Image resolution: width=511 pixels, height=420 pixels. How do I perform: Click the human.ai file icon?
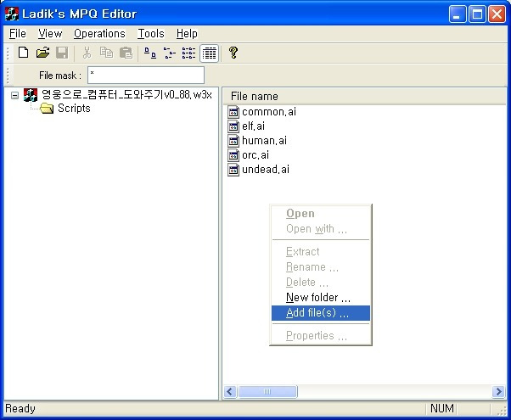pyautogui.click(x=233, y=141)
